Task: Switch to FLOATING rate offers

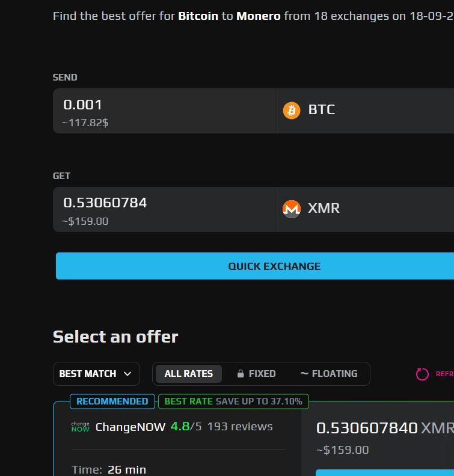Action: pyautogui.click(x=334, y=374)
